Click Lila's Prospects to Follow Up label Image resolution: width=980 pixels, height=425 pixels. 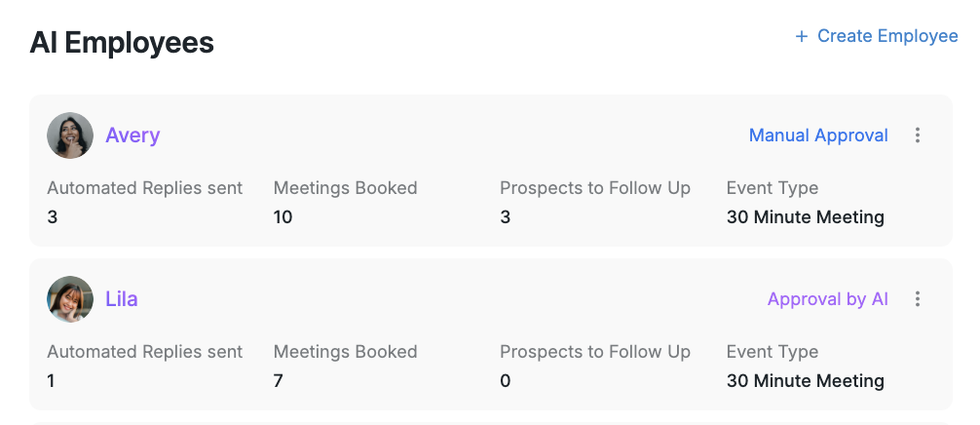595,352
